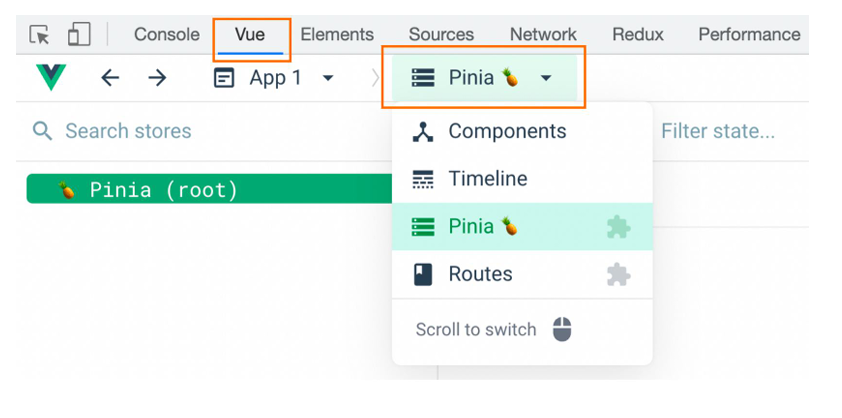Click the Timeline icon in menu
This screenshot has width=842, height=418.
tap(423, 179)
